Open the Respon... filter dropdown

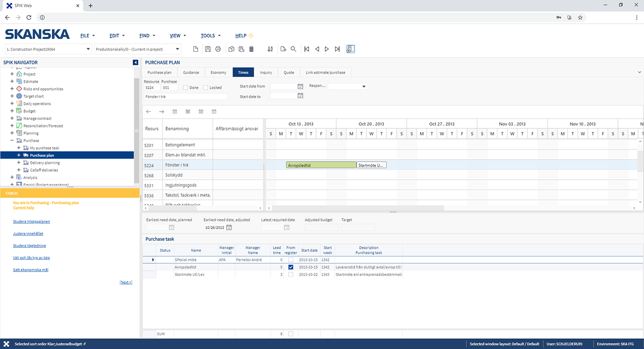[364, 87]
